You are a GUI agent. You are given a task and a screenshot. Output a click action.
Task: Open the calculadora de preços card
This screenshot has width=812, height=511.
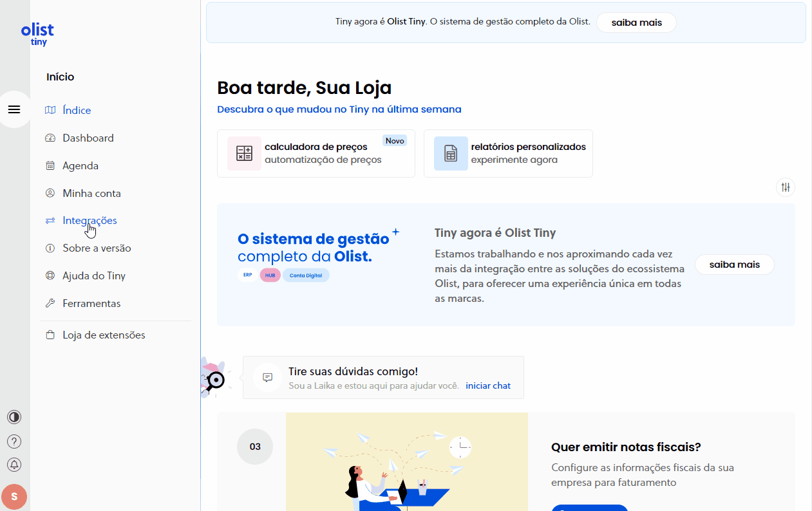[316, 153]
